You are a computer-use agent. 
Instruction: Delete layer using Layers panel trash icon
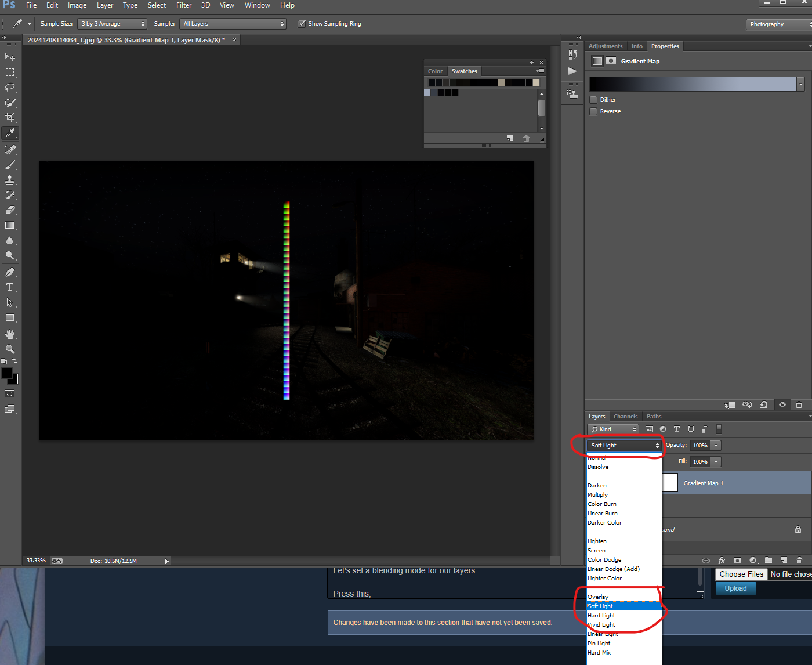pos(799,561)
